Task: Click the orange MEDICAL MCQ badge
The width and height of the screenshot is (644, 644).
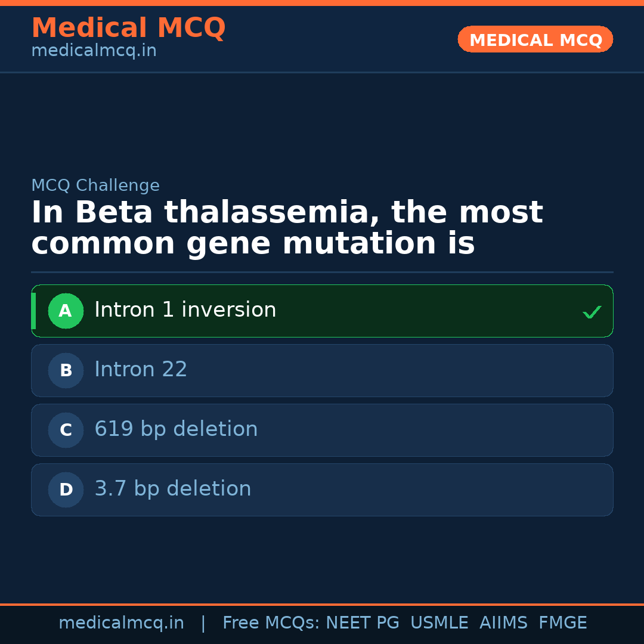Action: 535,39
